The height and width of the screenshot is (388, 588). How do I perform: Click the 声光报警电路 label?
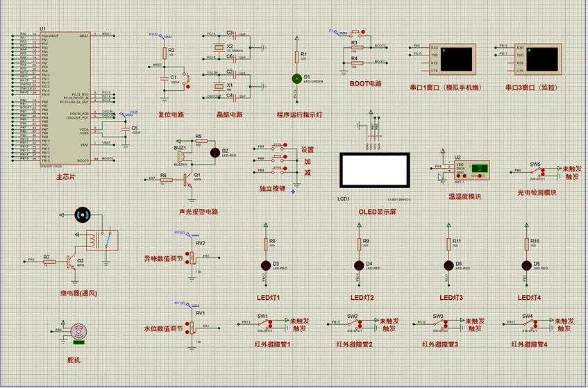coord(199,212)
